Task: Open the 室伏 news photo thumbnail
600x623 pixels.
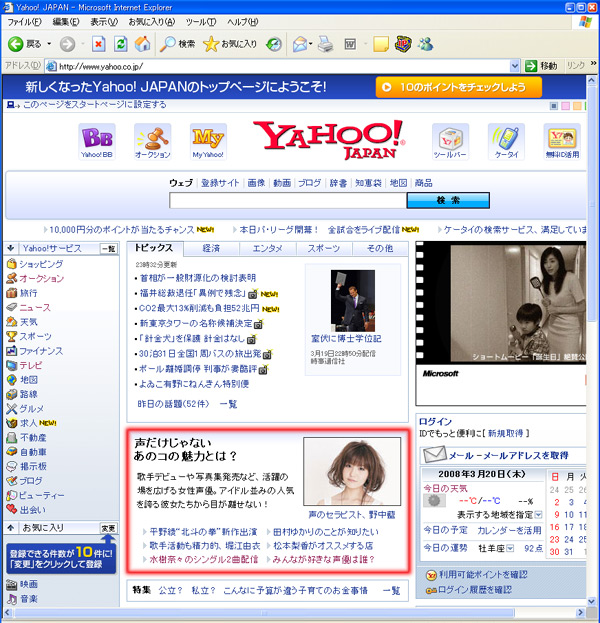Action: click(x=352, y=301)
